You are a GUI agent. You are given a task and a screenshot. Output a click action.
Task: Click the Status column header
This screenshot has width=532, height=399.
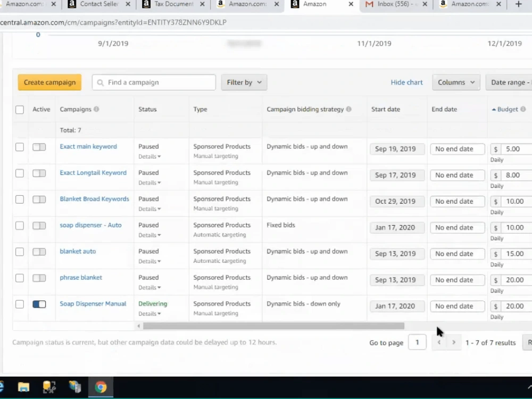click(147, 109)
